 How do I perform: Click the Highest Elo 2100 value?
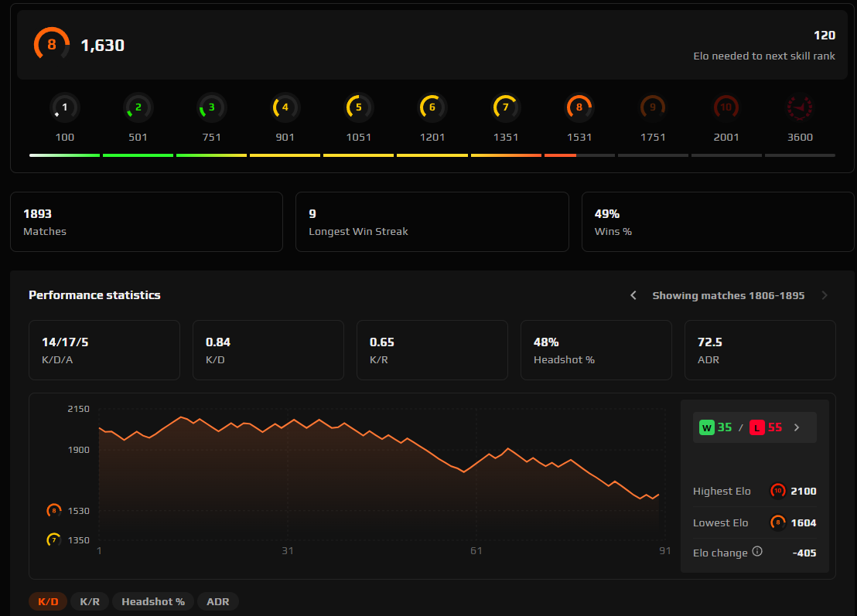pos(804,491)
